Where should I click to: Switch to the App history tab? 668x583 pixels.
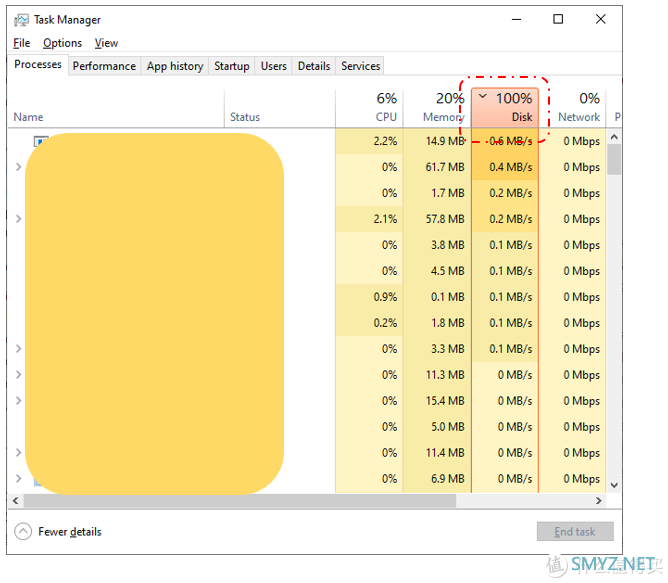(175, 66)
